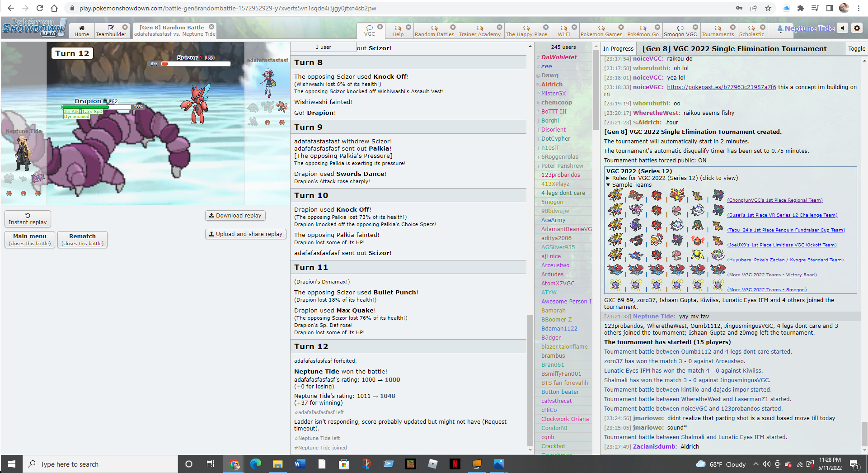Click the VGC chat scrollbar
The height and width of the screenshot is (473, 868).
click(x=864, y=434)
